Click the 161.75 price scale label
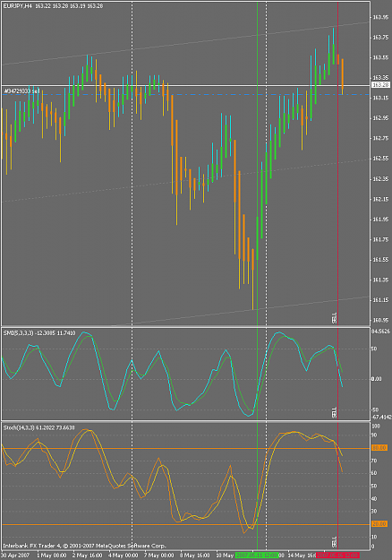The height and width of the screenshot is (560, 392). pyautogui.click(x=380, y=239)
